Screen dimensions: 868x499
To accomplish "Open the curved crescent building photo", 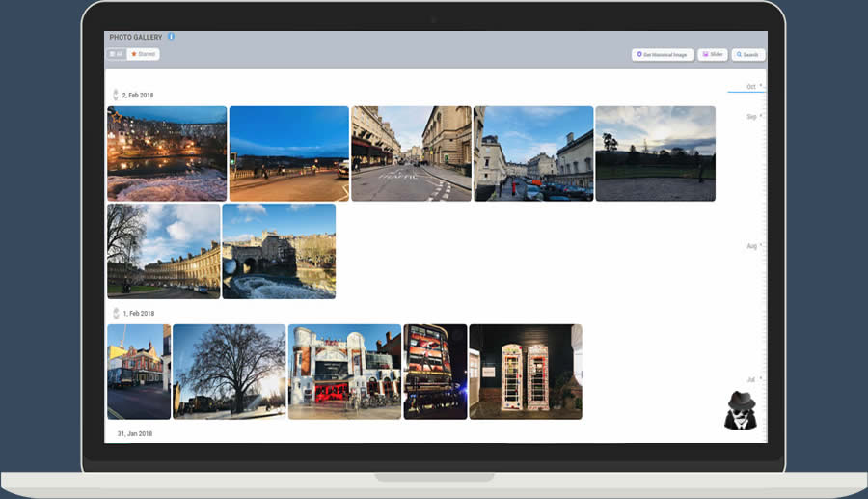I will tap(164, 251).
